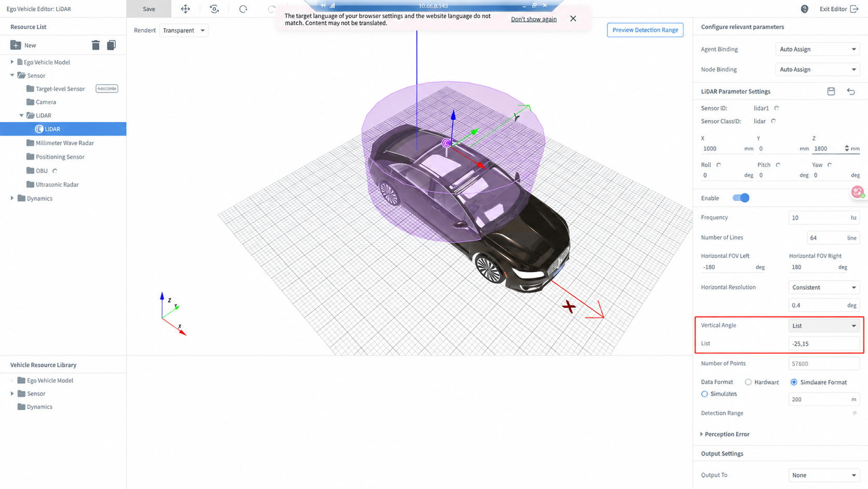
Task: Open the Node Binding dropdown
Action: 817,70
